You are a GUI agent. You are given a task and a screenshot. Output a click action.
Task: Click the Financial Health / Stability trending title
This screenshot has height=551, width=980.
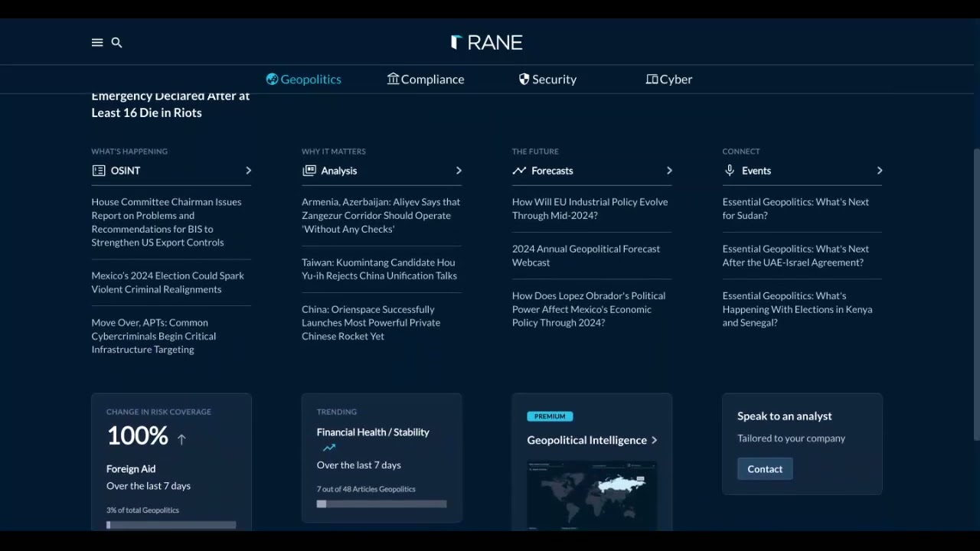(x=373, y=432)
